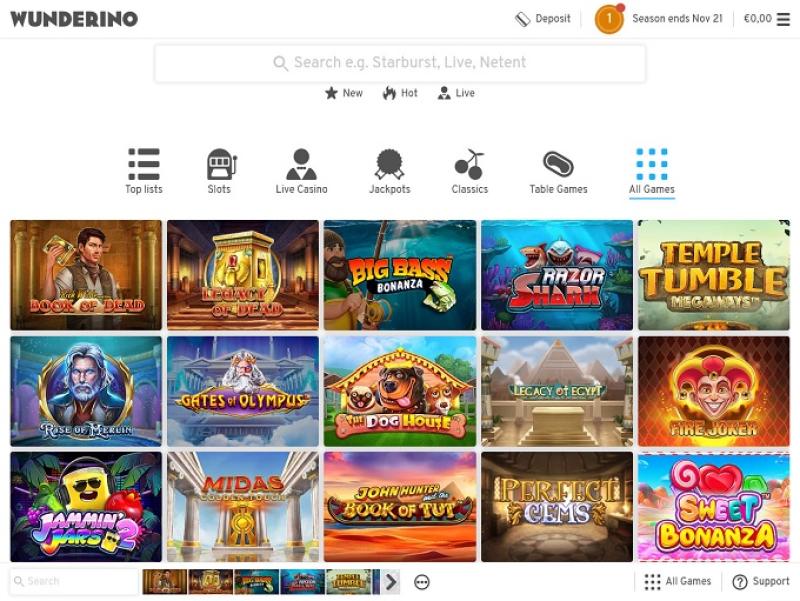Open the Top lists category

pyautogui.click(x=144, y=171)
